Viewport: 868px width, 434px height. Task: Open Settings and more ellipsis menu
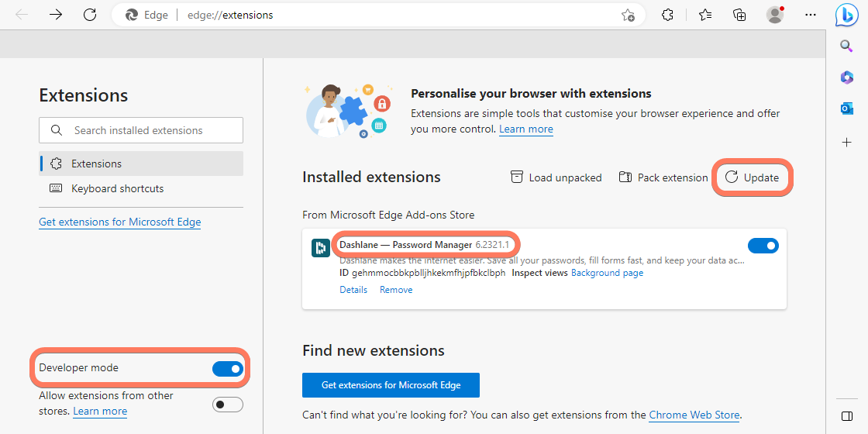click(811, 15)
